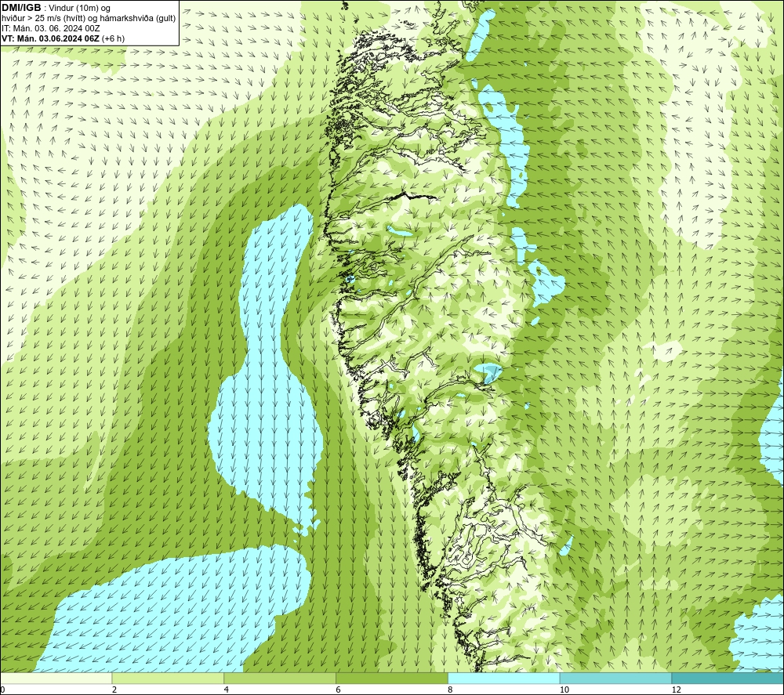The height and width of the screenshot is (695, 784).
Task: Click the 'hviður > 25 m/s (hvítt)' legend line
Action: tap(89, 18)
